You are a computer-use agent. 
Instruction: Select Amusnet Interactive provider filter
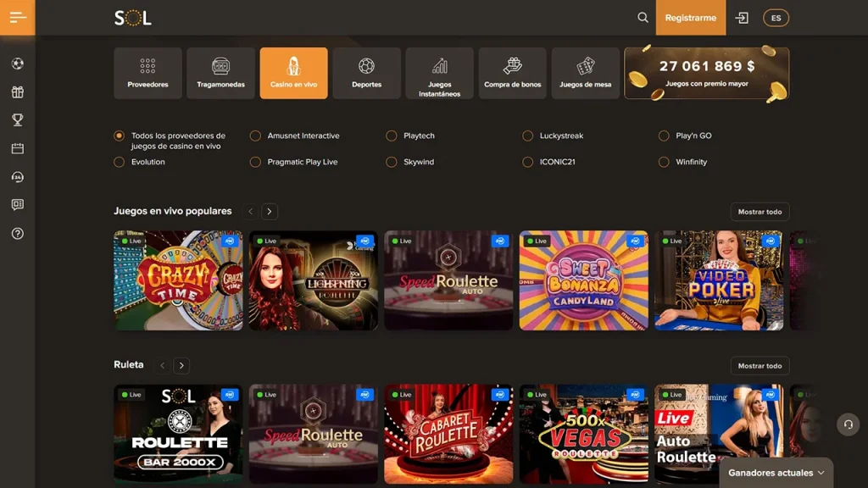click(x=255, y=136)
